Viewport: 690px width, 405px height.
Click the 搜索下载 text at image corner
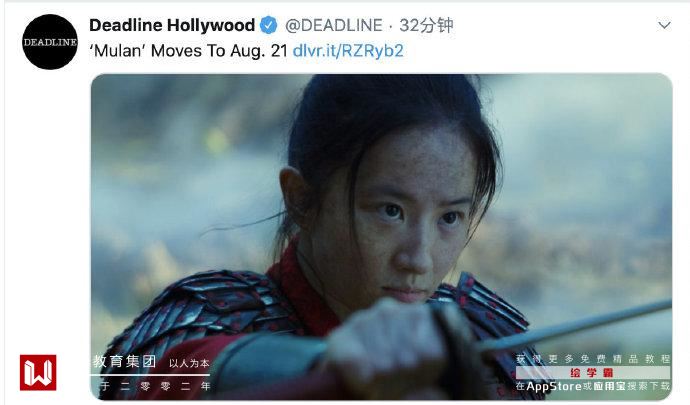pos(649,387)
